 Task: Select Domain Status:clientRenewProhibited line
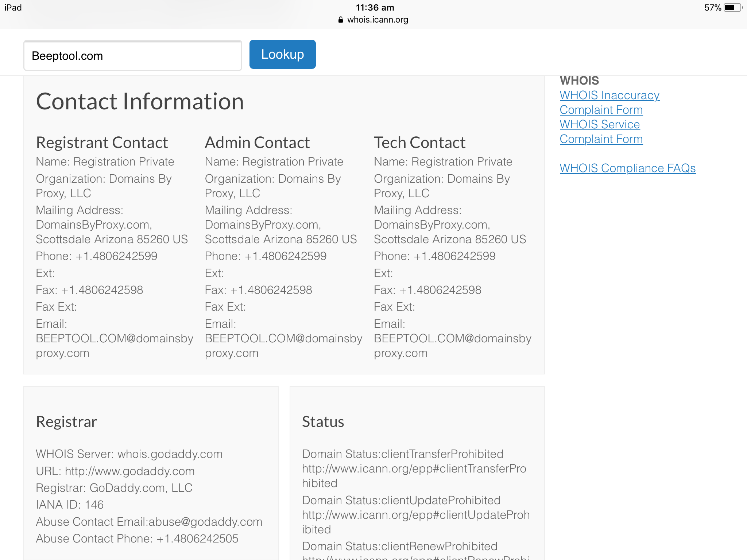[400, 546]
